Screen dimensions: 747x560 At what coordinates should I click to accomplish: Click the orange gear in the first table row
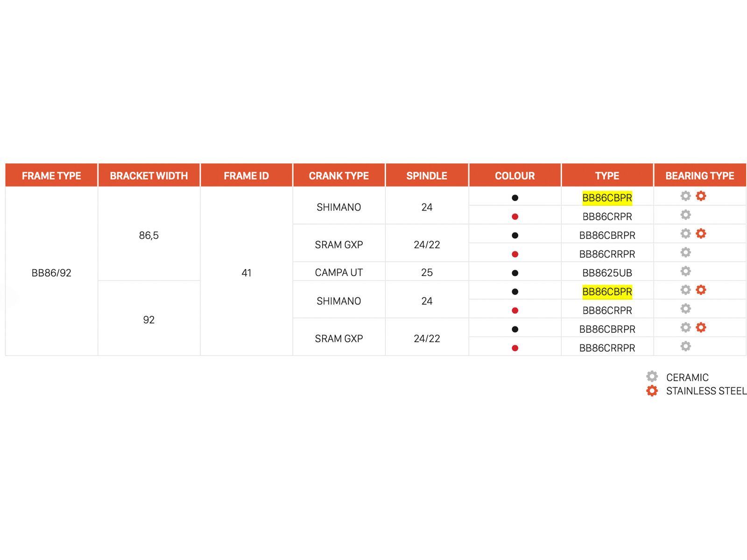coord(701,196)
